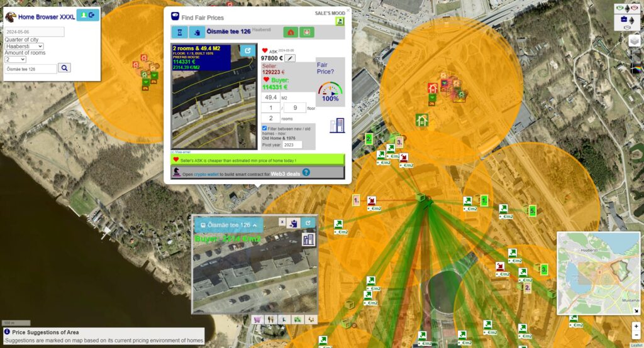Viewport: 644px width, 348px height.
Task: Click the green marker labeled 5.
Action: [x=532, y=211]
